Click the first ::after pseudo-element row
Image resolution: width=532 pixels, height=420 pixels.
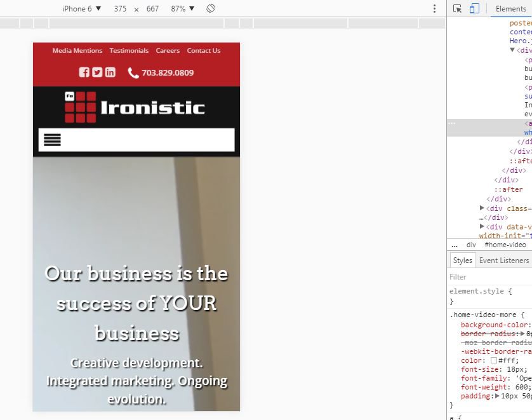[521, 161]
